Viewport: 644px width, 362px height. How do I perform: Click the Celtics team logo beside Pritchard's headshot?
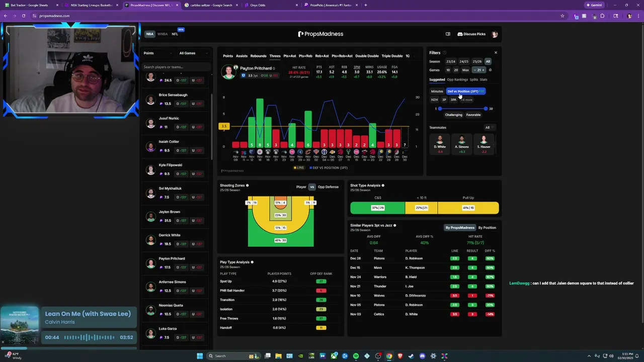click(235, 67)
